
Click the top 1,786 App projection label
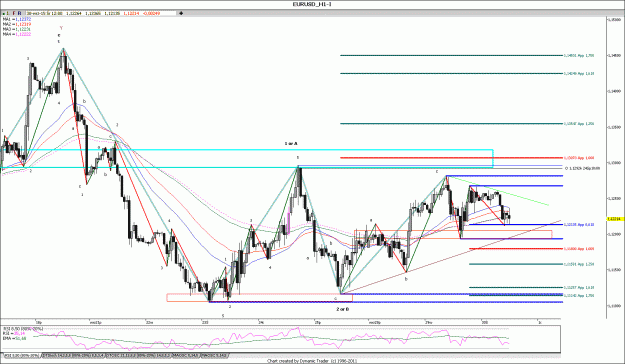[x=579, y=55]
